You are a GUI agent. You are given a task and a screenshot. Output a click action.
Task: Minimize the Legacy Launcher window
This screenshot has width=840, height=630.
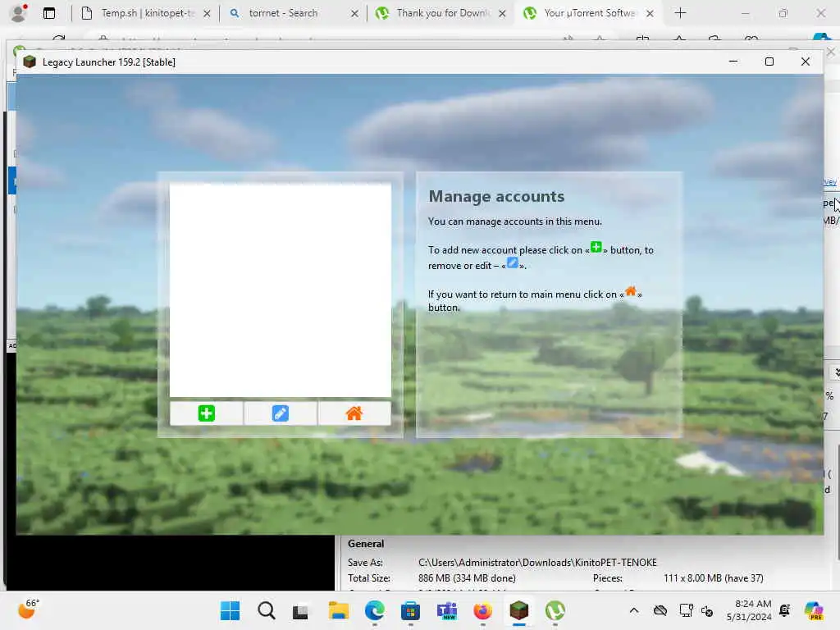click(733, 62)
